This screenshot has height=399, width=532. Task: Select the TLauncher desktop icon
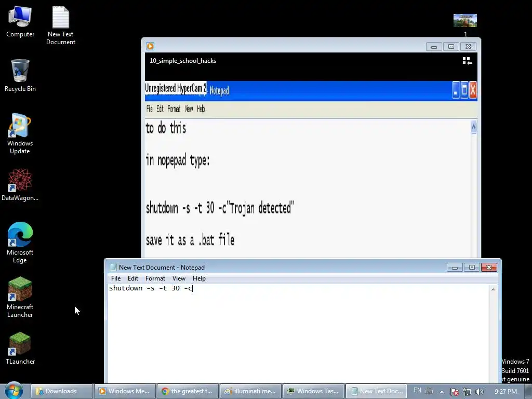20,348
